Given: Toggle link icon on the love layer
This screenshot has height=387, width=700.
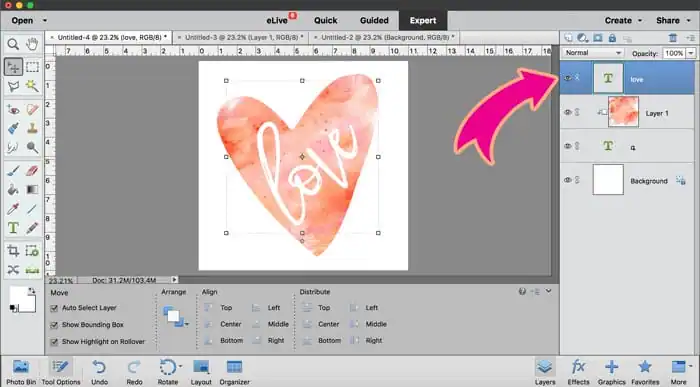Looking at the screenshot, I should click(577, 78).
